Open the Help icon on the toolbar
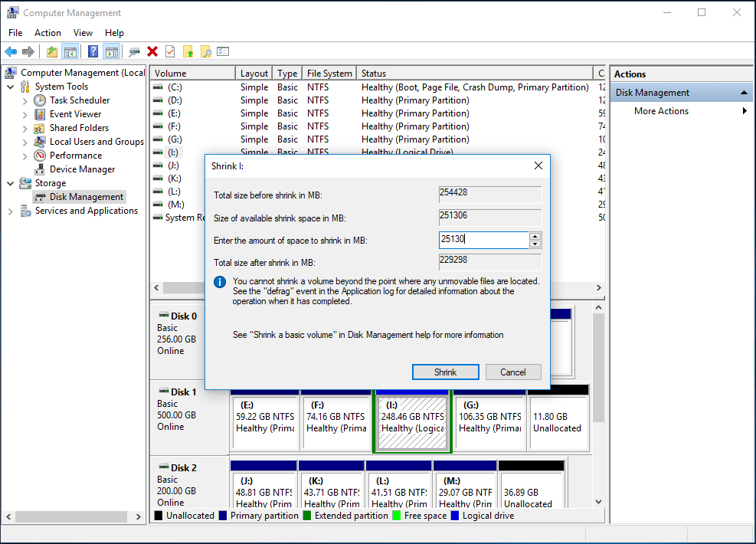Screen dimensions: 756x544 click(93, 51)
